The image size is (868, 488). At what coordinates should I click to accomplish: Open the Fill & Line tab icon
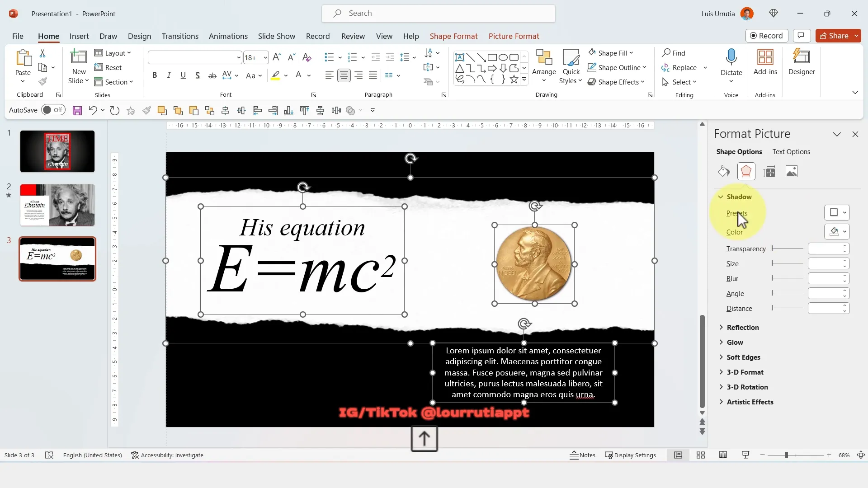pos(724,171)
